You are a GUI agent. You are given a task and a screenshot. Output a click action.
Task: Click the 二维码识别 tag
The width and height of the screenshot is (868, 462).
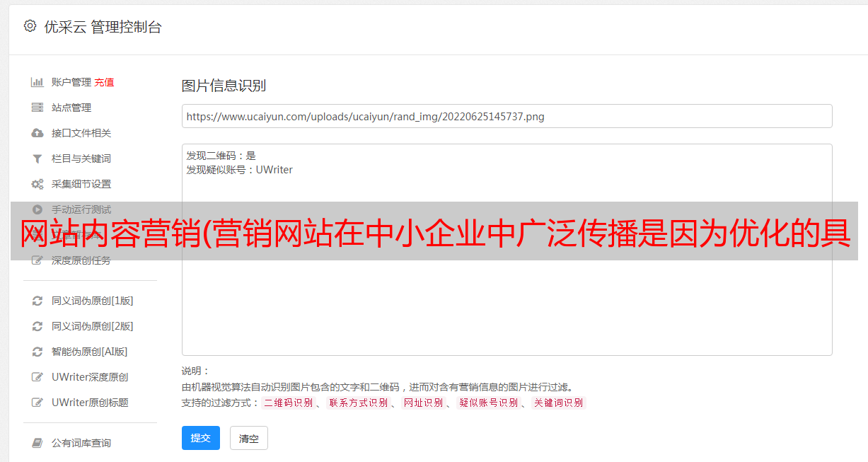(x=288, y=403)
